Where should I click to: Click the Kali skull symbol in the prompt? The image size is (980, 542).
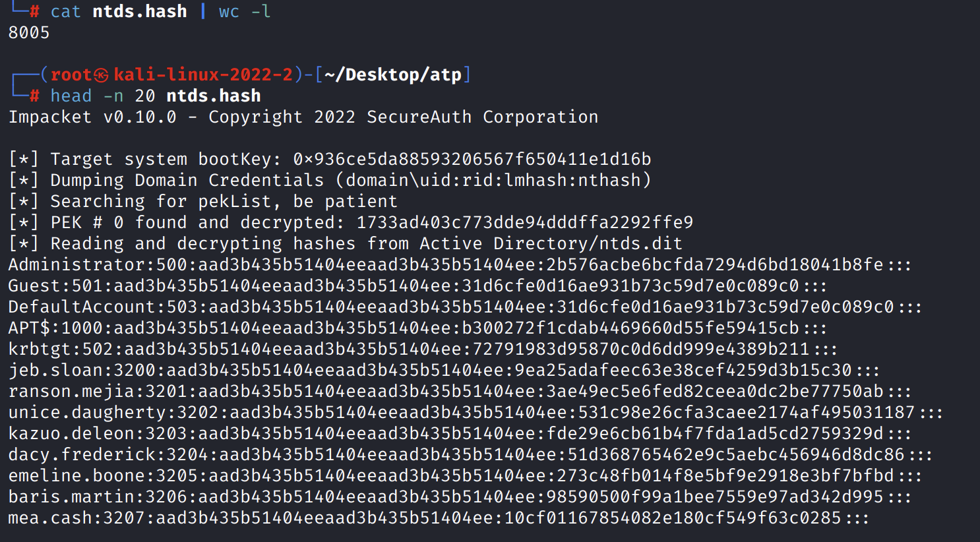[x=101, y=75]
